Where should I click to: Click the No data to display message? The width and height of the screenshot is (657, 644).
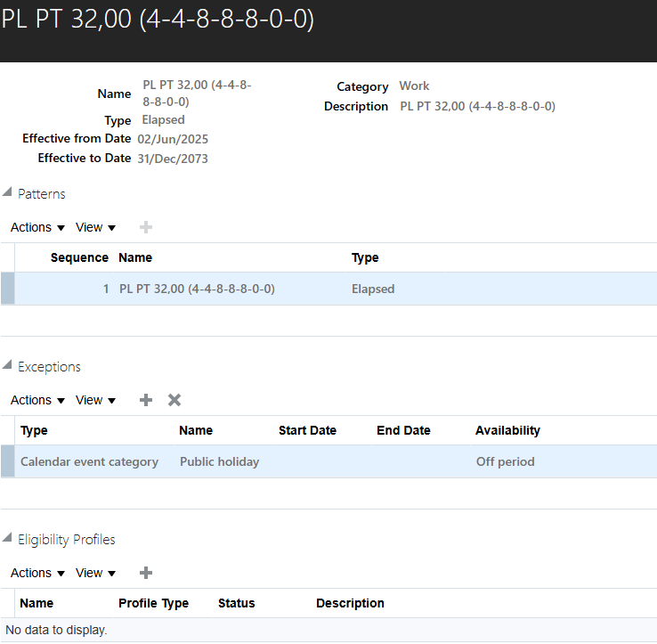pyautogui.click(x=56, y=630)
